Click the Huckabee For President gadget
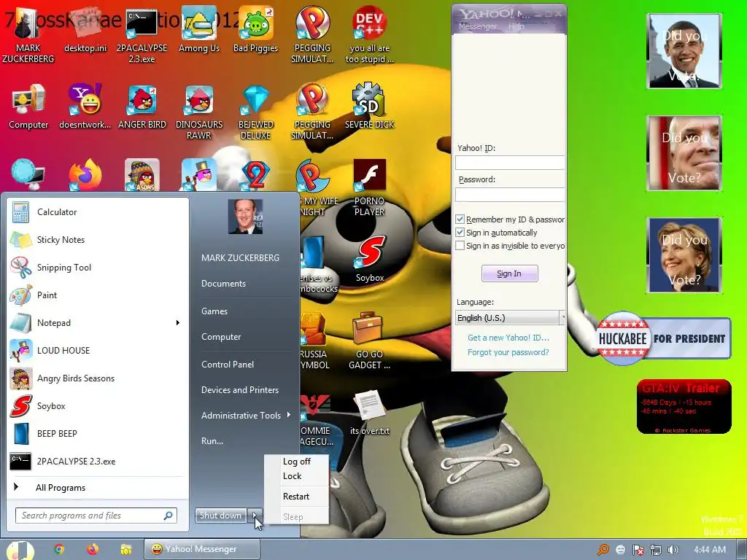 click(663, 339)
